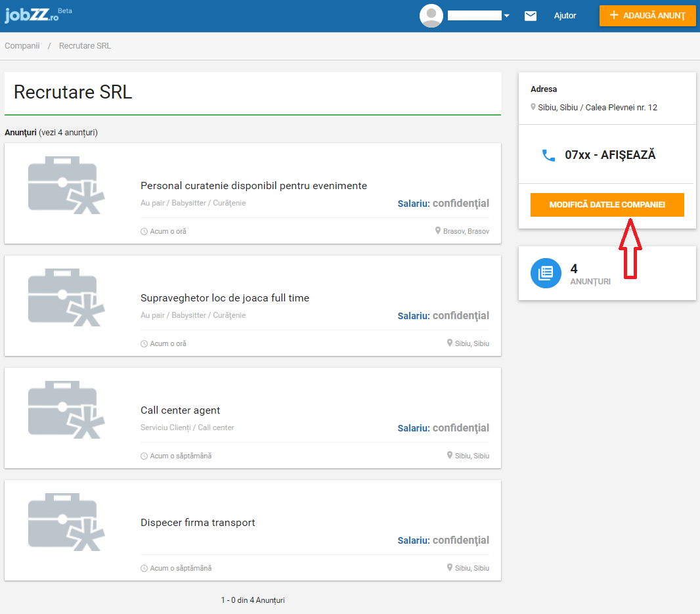Click 'Sibiu, Sibiu / Calea Plevnei nr. 12' address
This screenshot has height=614, width=700.
click(598, 108)
